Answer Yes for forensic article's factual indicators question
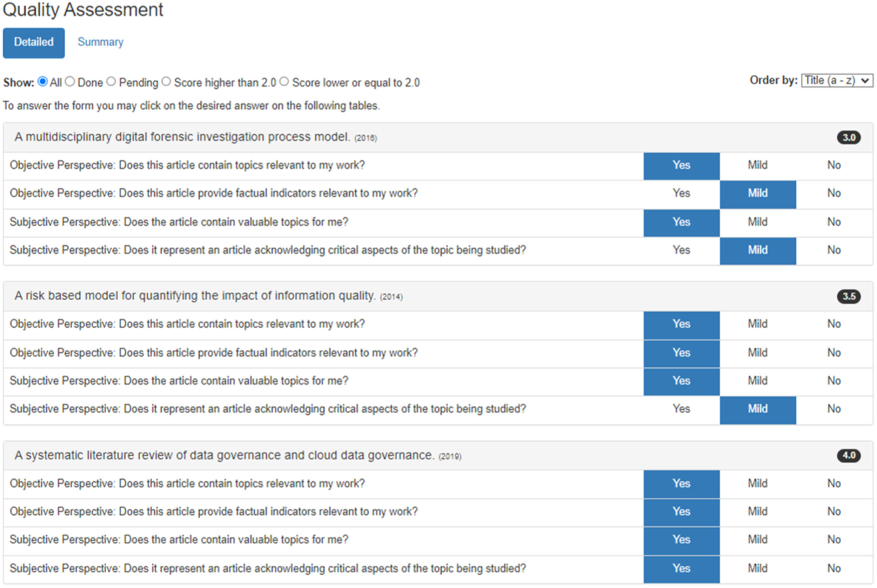This screenshot has height=588, width=877. click(681, 194)
